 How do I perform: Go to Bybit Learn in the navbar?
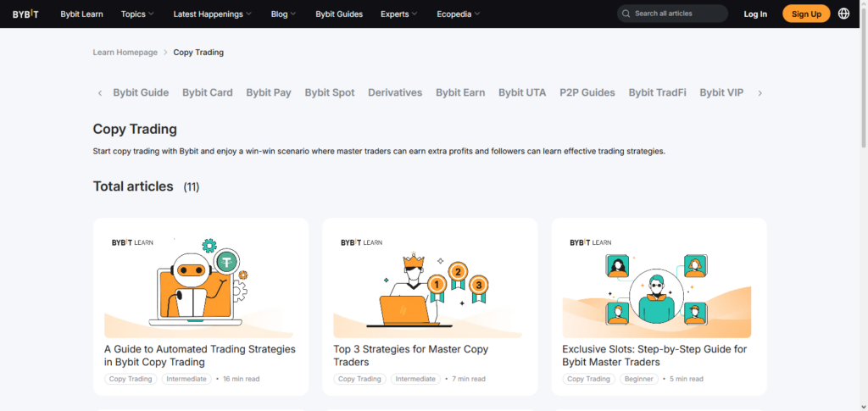coord(81,14)
